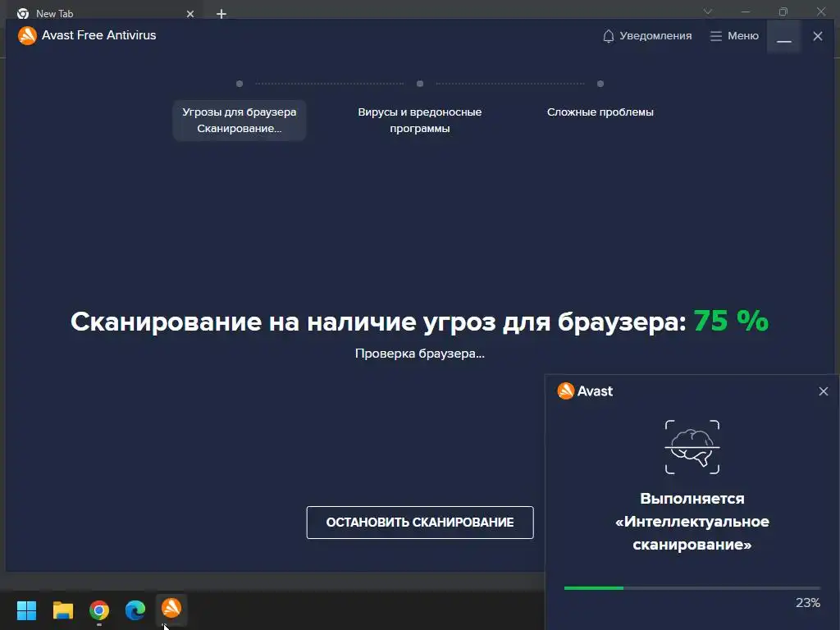Click the brain scan icon in popup
The width and height of the screenshot is (840, 630).
(692, 447)
